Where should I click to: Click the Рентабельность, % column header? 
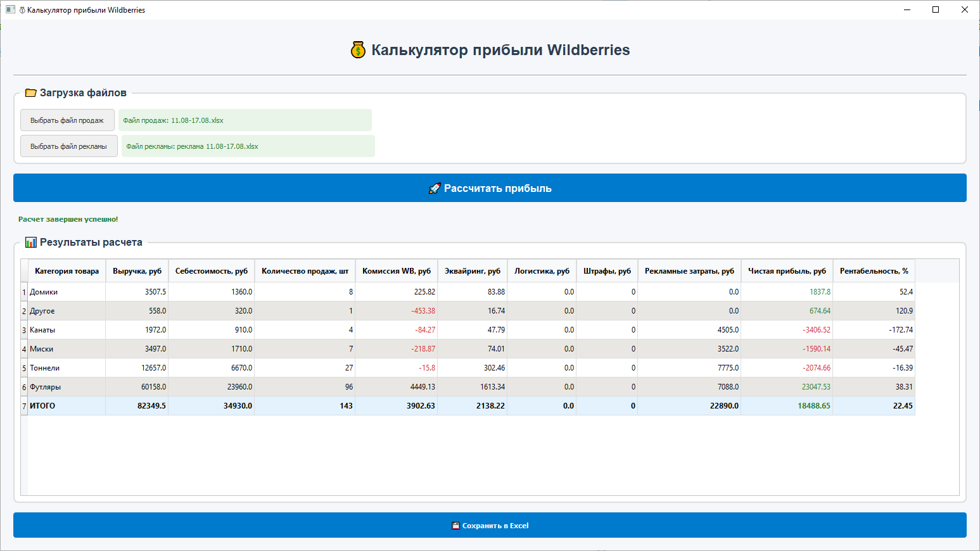(874, 270)
